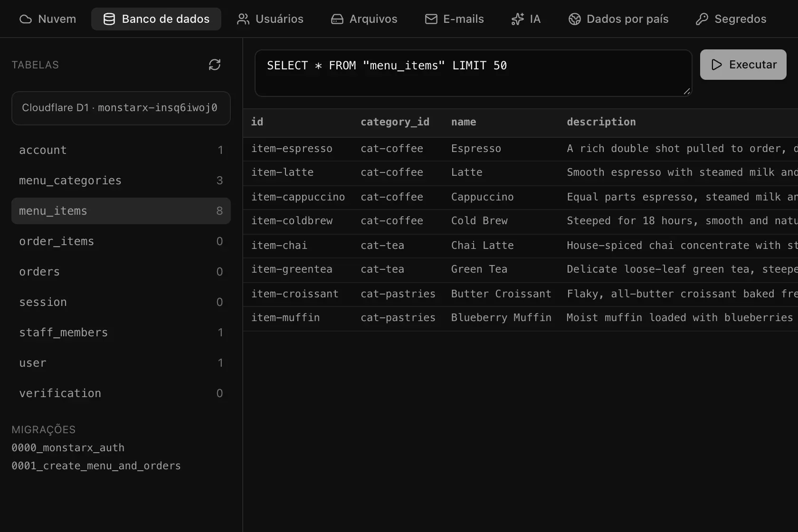Open Dados por país tab
Viewport: 798px width, 532px height.
pos(618,19)
